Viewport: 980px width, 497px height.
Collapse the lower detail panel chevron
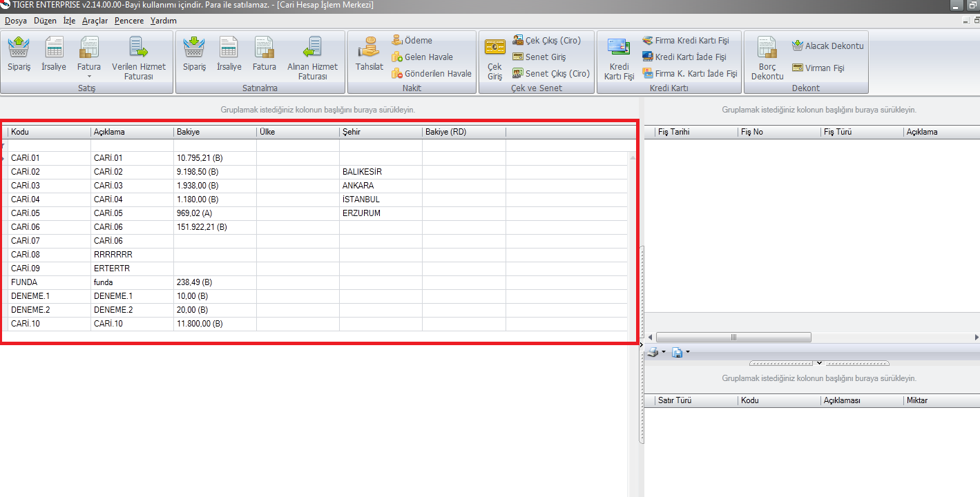click(820, 362)
